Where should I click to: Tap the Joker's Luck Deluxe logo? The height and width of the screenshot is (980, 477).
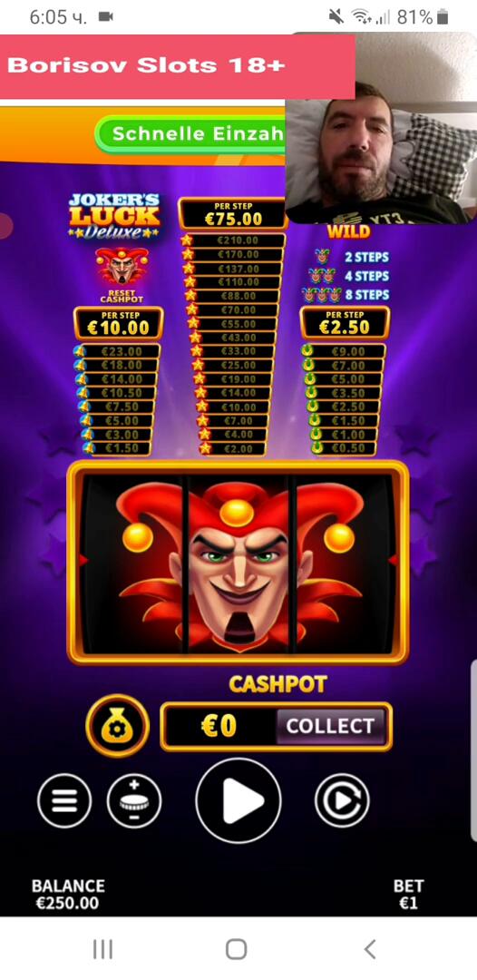coord(114,216)
